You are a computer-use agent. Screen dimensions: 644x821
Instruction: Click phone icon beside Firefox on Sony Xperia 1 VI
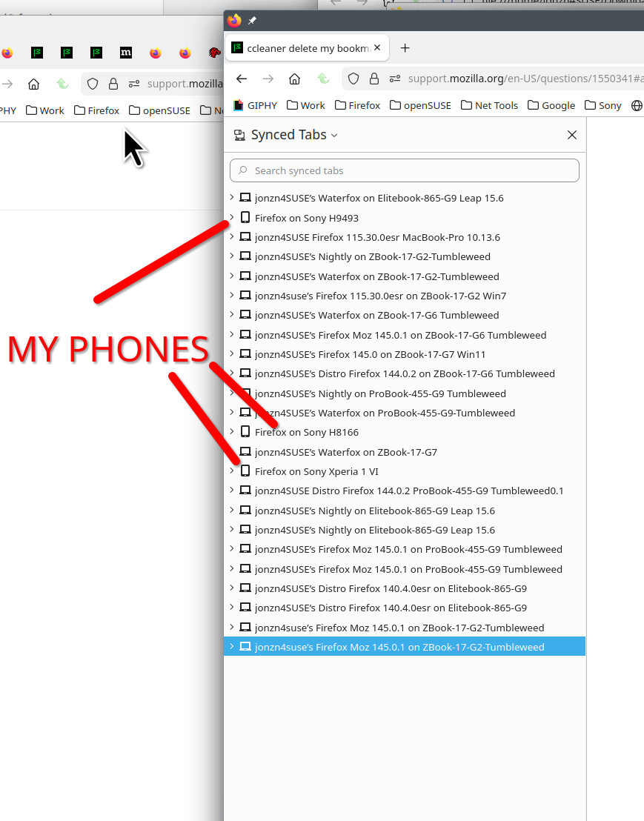(x=245, y=471)
